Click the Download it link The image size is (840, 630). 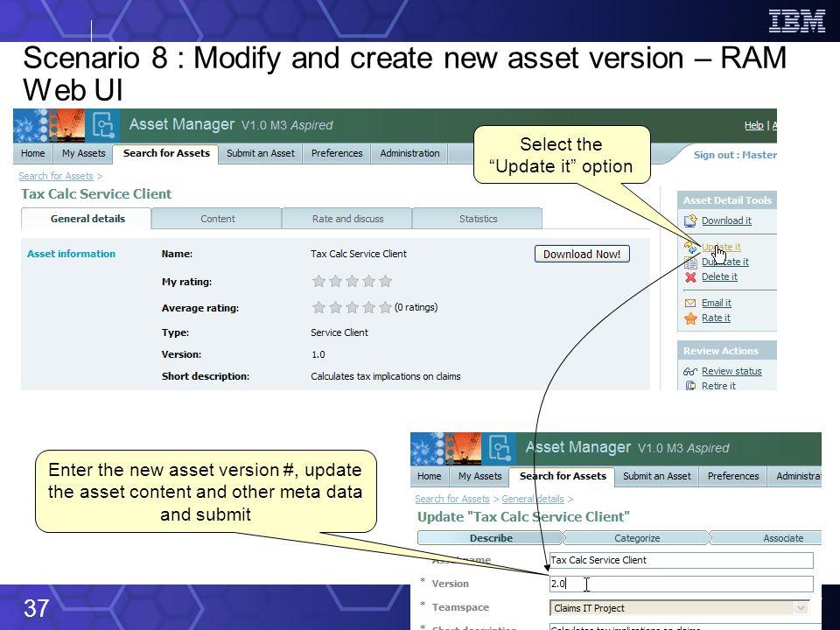726,220
